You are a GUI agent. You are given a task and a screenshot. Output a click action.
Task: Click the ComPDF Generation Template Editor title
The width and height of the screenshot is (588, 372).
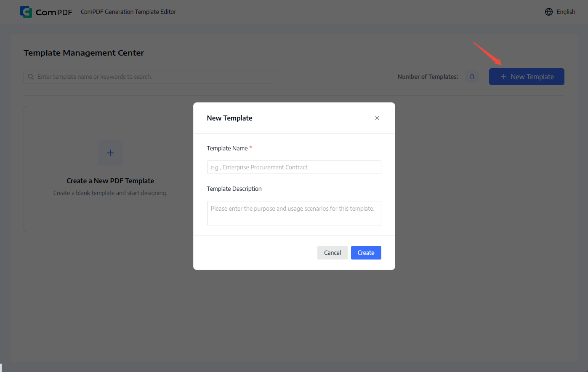pos(128,12)
